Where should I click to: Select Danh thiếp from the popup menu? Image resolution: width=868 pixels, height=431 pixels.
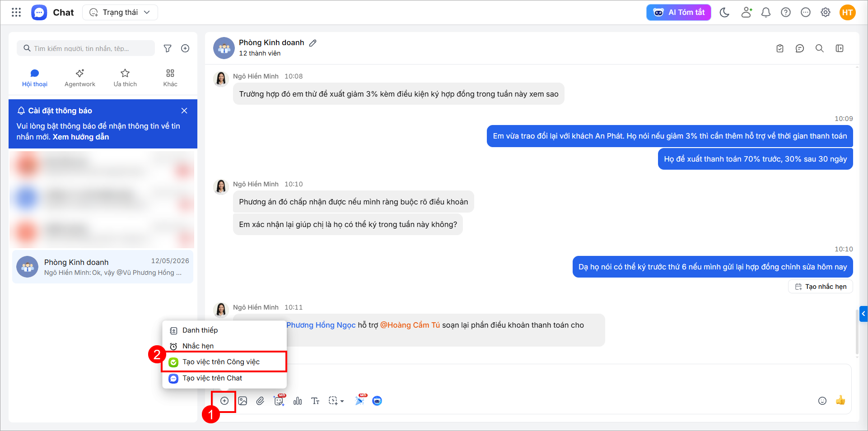click(224, 330)
